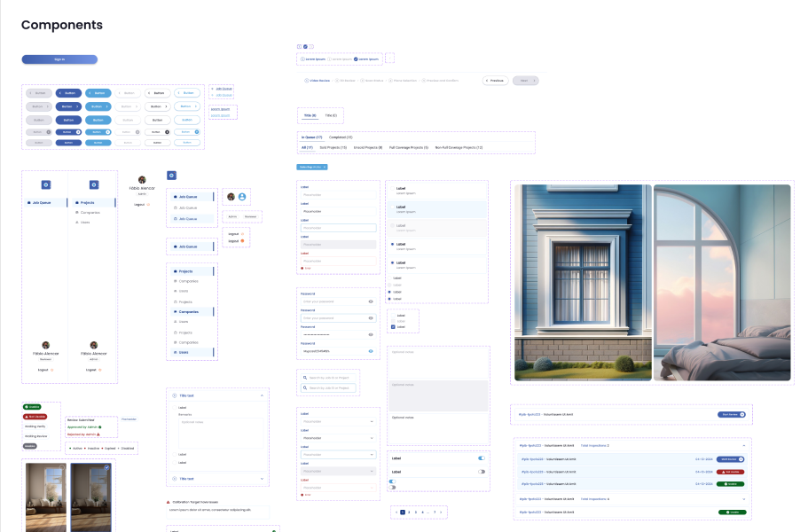Switch to the Completed (10) tab
Image resolution: width=808 pixels, height=532 pixels.
click(x=340, y=137)
